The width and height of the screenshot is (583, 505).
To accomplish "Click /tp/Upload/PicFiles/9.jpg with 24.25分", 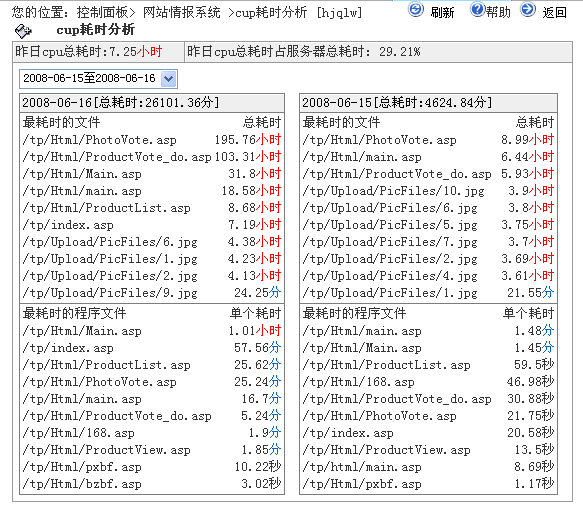I will tap(152, 293).
